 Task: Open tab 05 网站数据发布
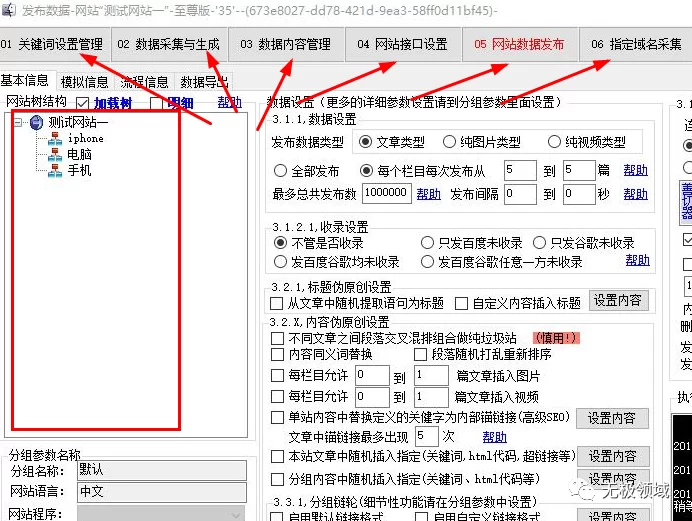(520, 44)
